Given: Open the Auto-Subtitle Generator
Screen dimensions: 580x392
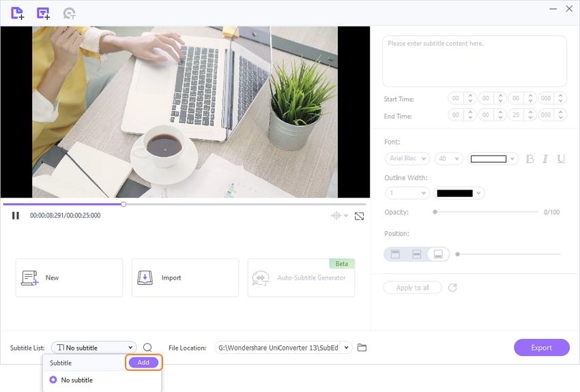Looking at the screenshot, I should coord(301,278).
